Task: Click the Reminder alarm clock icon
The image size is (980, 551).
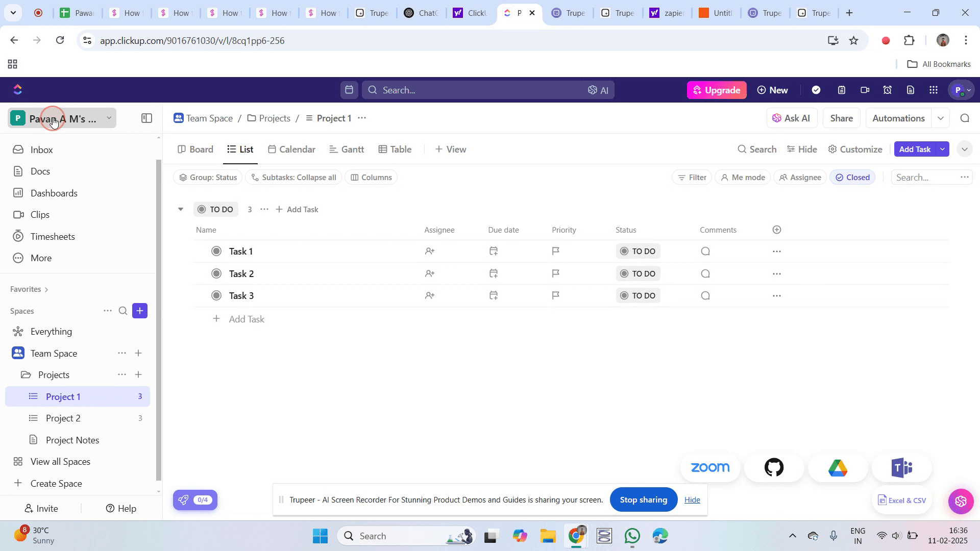Action: (888, 90)
